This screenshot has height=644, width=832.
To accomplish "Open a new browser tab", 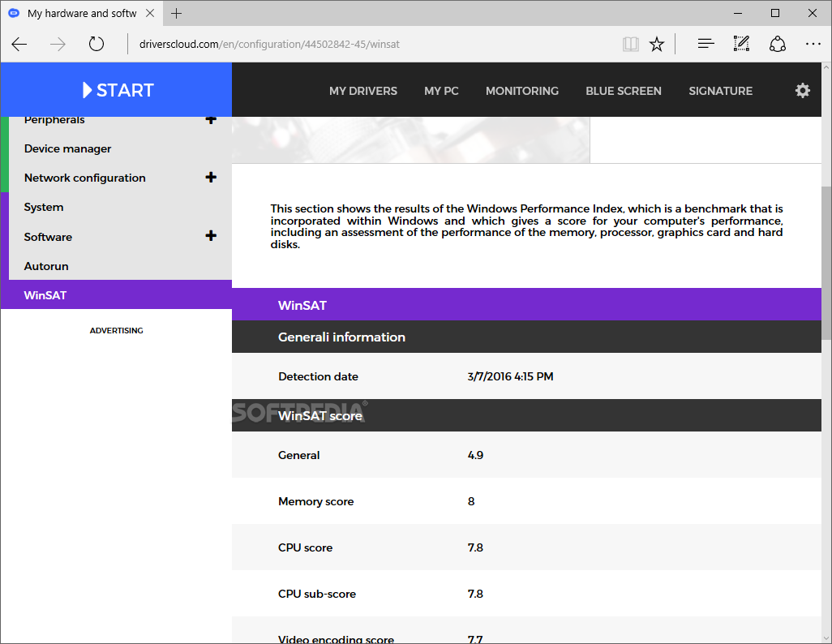I will [x=177, y=13].
